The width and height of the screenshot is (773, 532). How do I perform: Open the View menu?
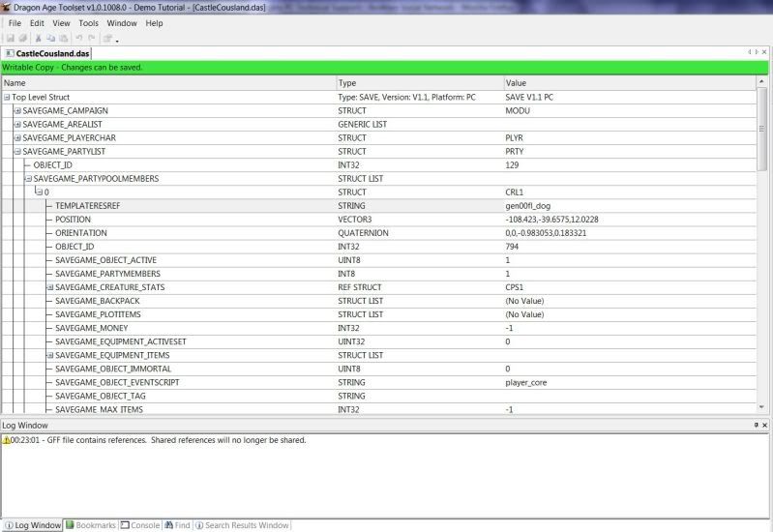tap(61, 23)
